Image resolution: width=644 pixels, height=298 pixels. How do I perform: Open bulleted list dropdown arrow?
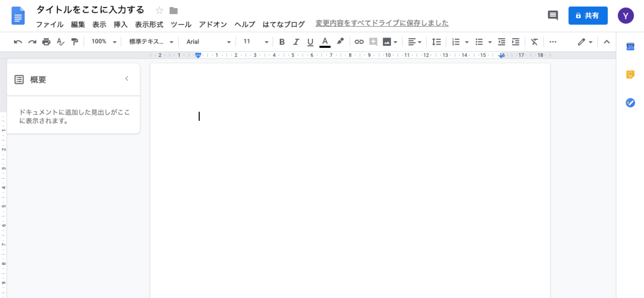click(x=490, y=42)
